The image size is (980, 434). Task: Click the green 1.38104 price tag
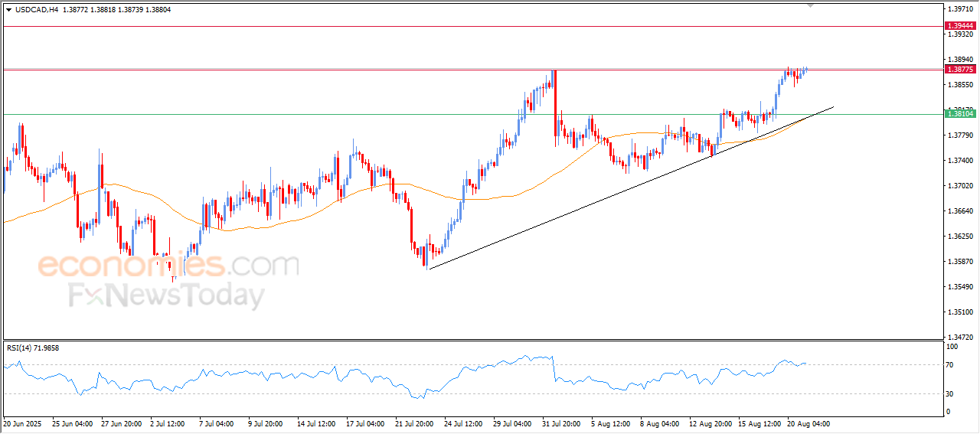(x=960, y=113)
